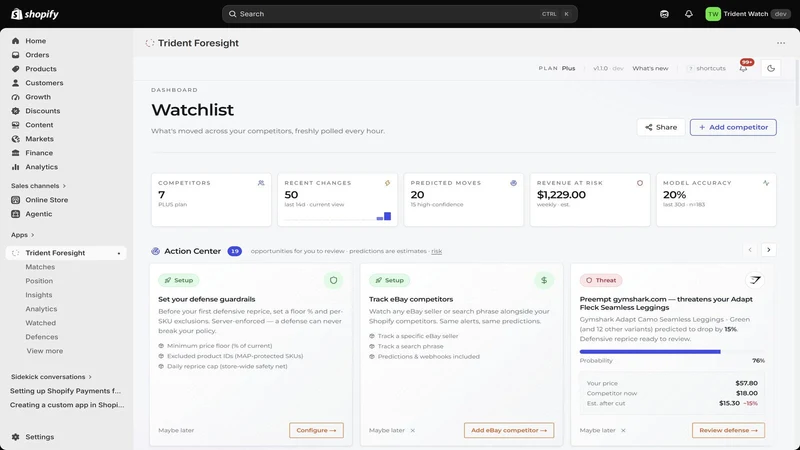800x450 pixels.
Task: Expand View more in app submenu
Action: click(44, 351)
